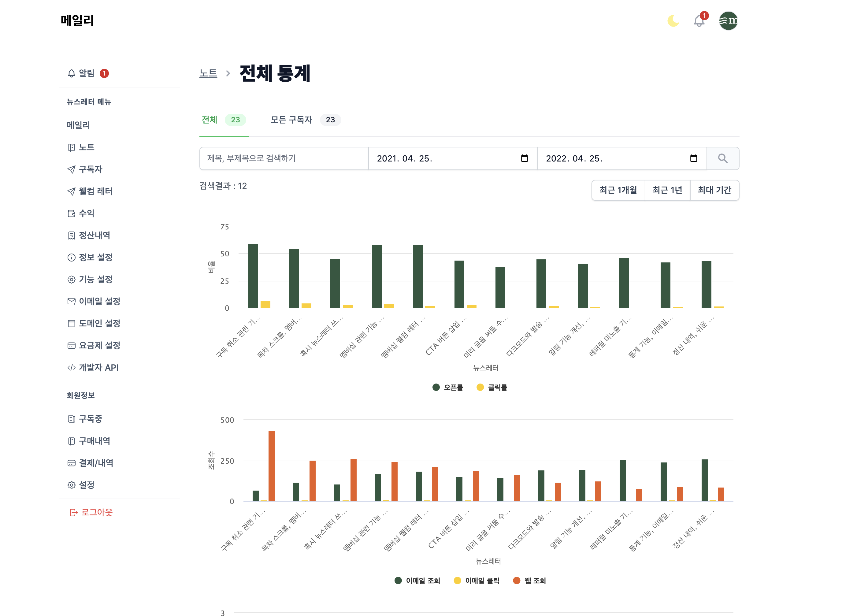Open the start date calendar picker
Viewport: 868px width, 616px height.
coord(525,158)
